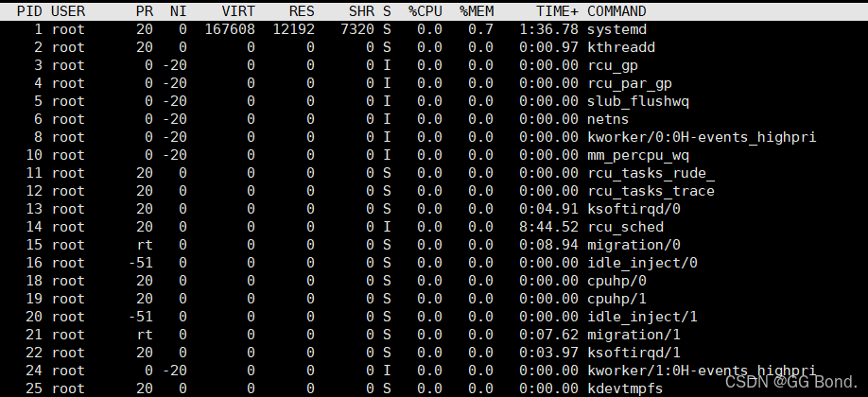868x397 pixels.
Task: Select the migration/0 command
Action: pyautogui.click(x=634, y=245)
